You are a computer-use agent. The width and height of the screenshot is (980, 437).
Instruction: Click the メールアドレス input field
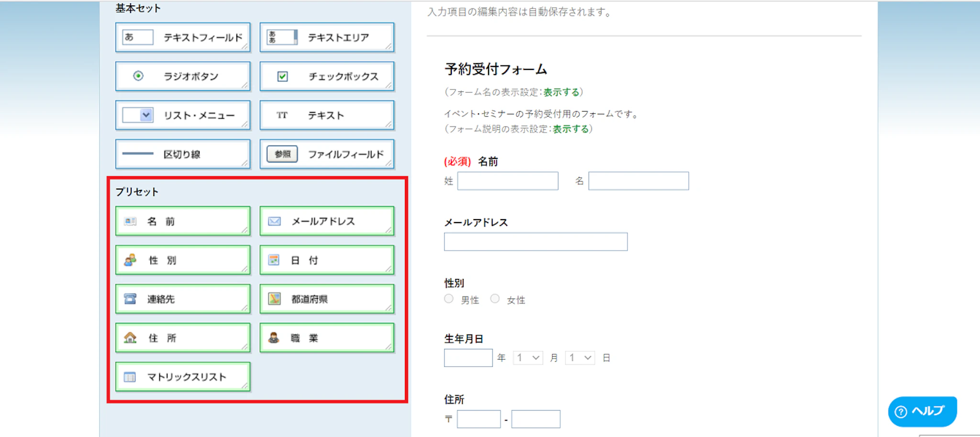pyautogui.click(x=535, y=242)
